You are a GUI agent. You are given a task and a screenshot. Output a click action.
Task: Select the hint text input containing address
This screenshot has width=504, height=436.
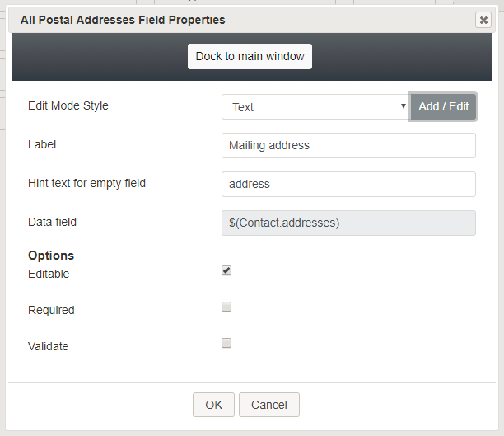click(348, 184)
